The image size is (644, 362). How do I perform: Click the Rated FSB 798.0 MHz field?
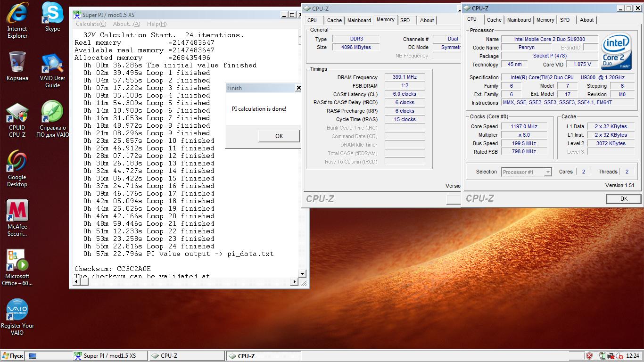pos(524,152)
